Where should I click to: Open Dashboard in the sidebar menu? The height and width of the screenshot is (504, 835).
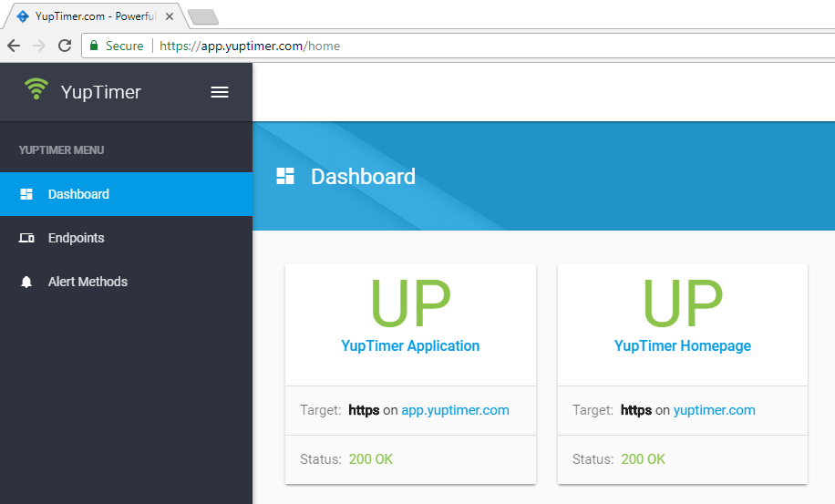click(126, 194)
